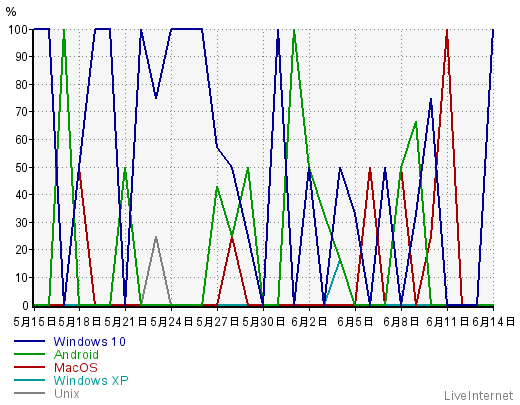Screen dimensions: 520x405
Task: Click the red MacOS legend line
Action: point(29,367)
